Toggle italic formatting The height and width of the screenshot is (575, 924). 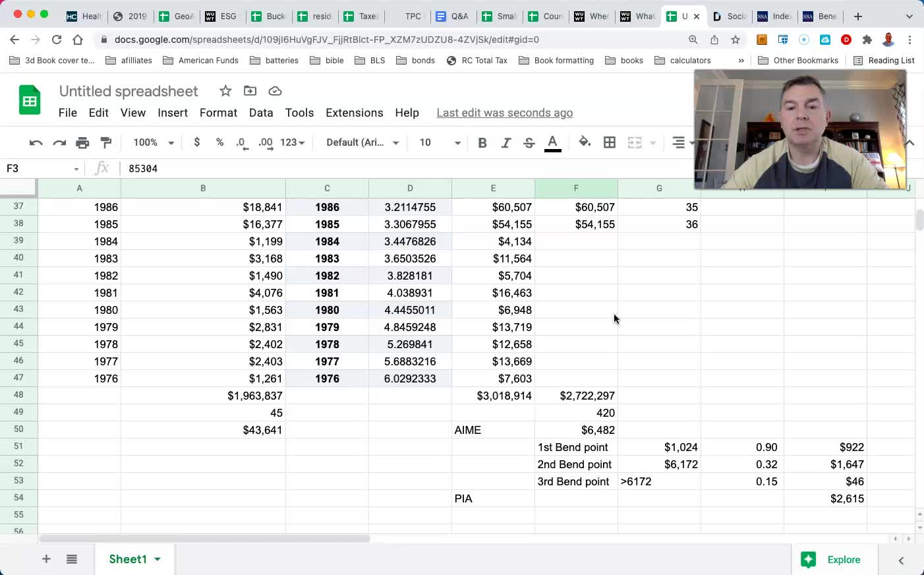505,142
